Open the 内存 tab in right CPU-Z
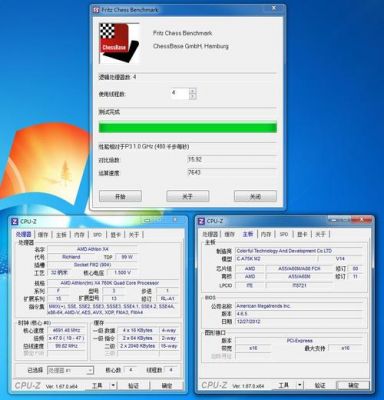 [266, 234]
